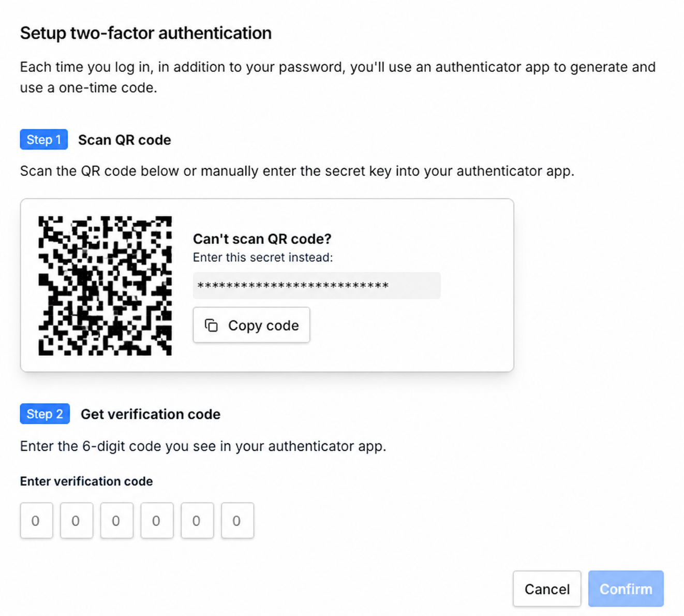Click the Enter verification code label

click(86, 481)
